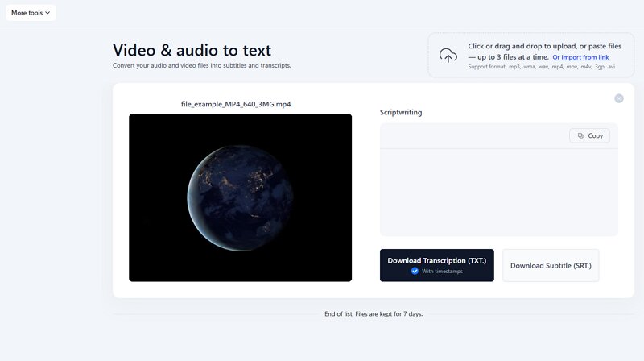The image size is (644, 361).
Task: Download Subtitle (SRT.) file
Action: [x=551, y=265]
